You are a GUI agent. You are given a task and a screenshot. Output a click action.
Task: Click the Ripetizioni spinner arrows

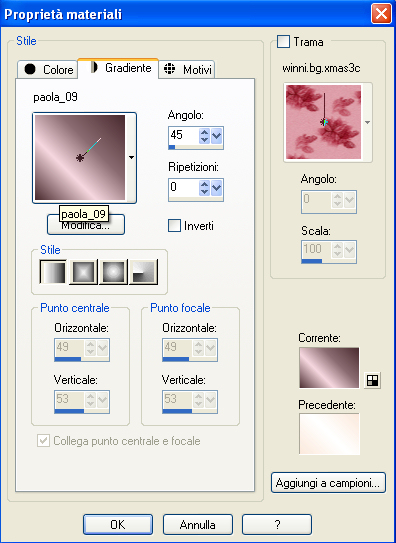pyautogui.click(x=205, y=187)
